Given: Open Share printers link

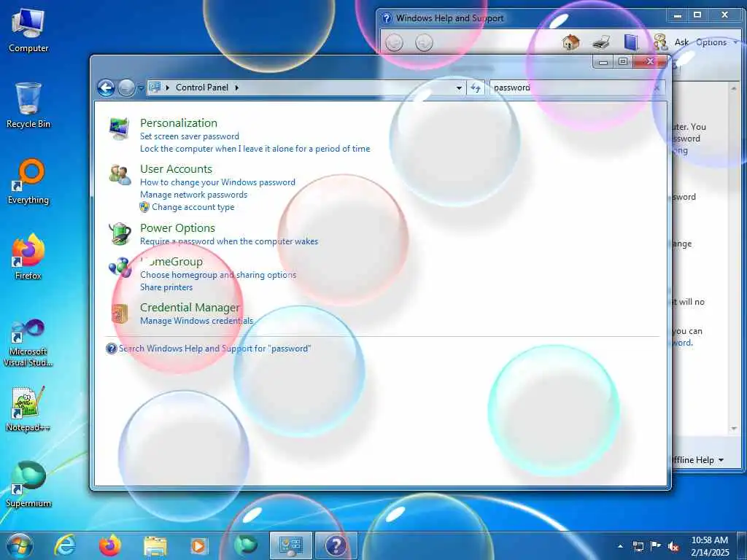Looking at the screenshot, I should pyautogui.click(x=166, y=287).
